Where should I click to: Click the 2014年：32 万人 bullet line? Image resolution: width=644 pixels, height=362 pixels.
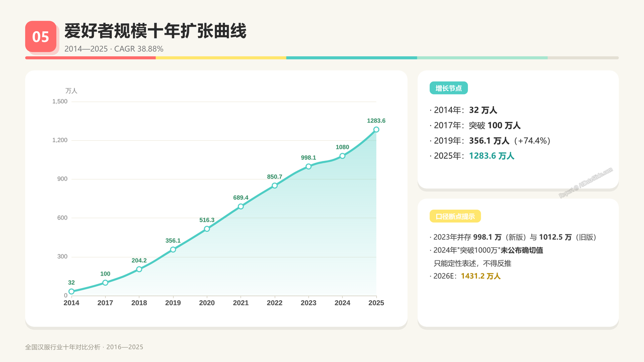[463, 110]
